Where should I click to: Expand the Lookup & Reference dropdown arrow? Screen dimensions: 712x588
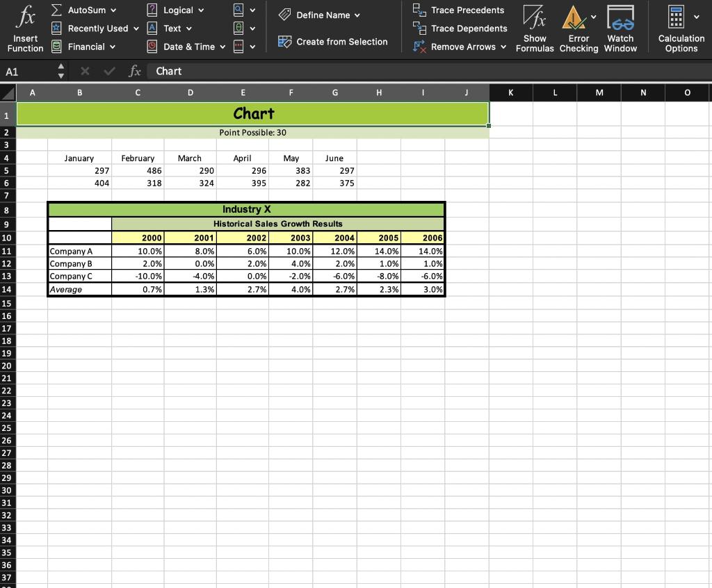[x=252, y=10]
